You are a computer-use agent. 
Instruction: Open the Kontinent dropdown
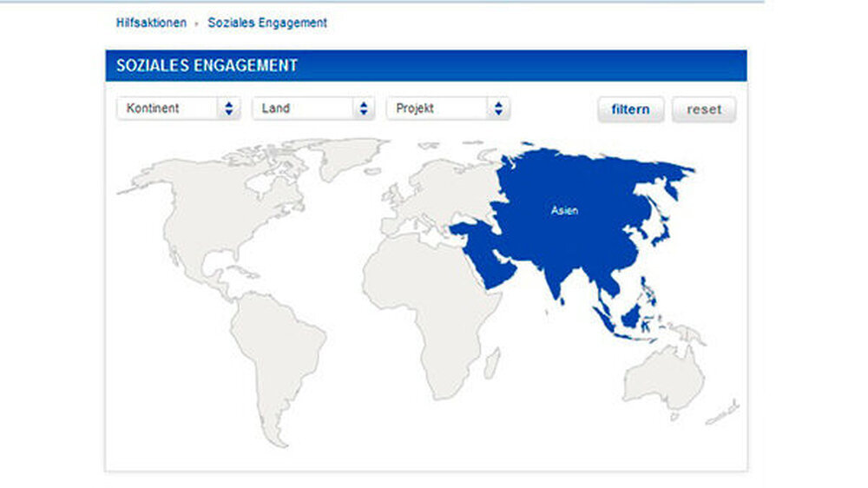pos(180,109)
